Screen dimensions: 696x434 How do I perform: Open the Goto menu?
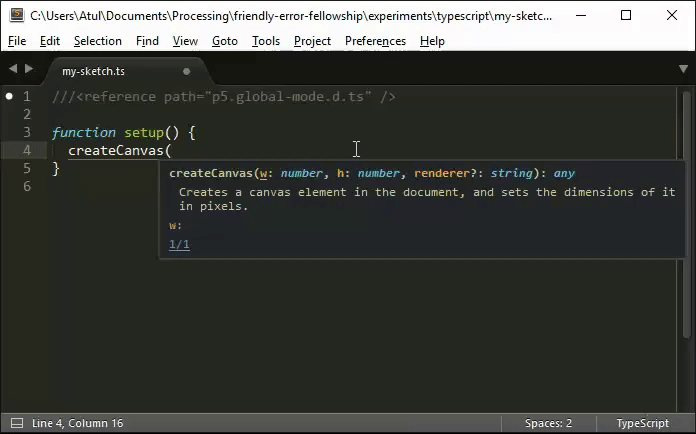(225, 41)
